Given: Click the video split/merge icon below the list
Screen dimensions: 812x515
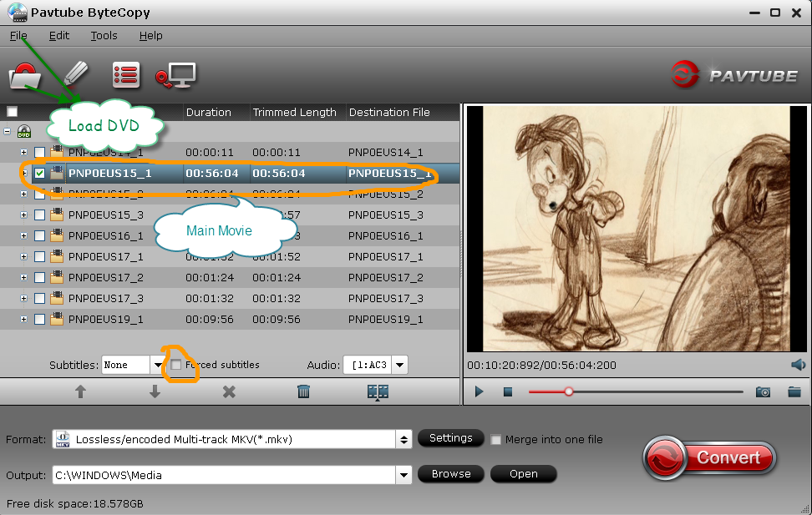Looking at the screenshot, I should (x=377, y=391).
